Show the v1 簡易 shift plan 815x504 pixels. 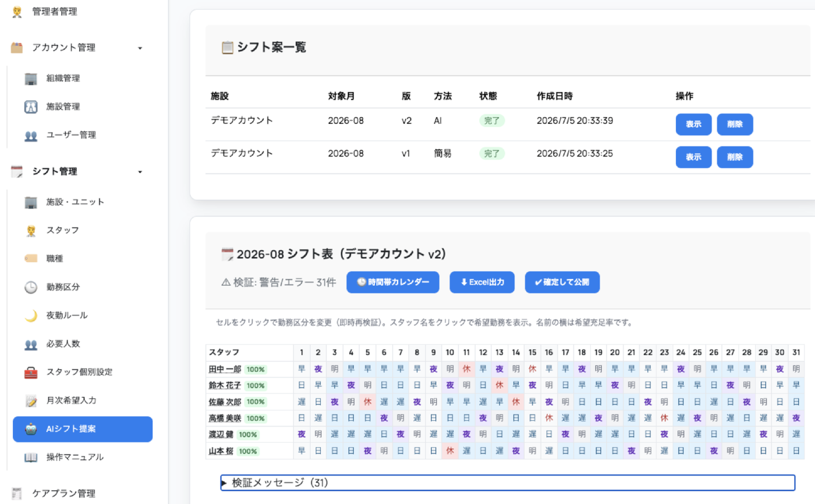tap(693, 157)
